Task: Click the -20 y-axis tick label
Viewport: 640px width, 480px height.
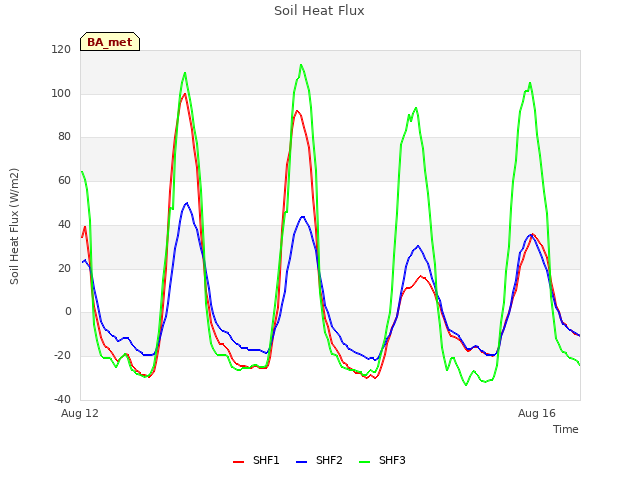Action: coord(62,356)
